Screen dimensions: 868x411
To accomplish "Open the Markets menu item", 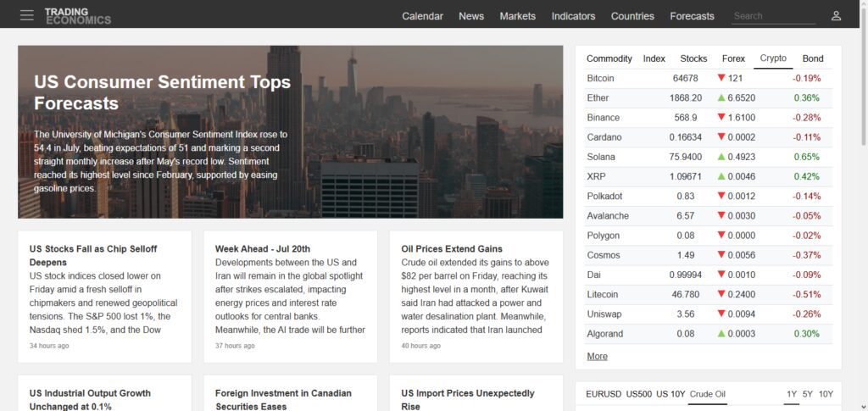I will pyautogui.click(x=518, y=16).
